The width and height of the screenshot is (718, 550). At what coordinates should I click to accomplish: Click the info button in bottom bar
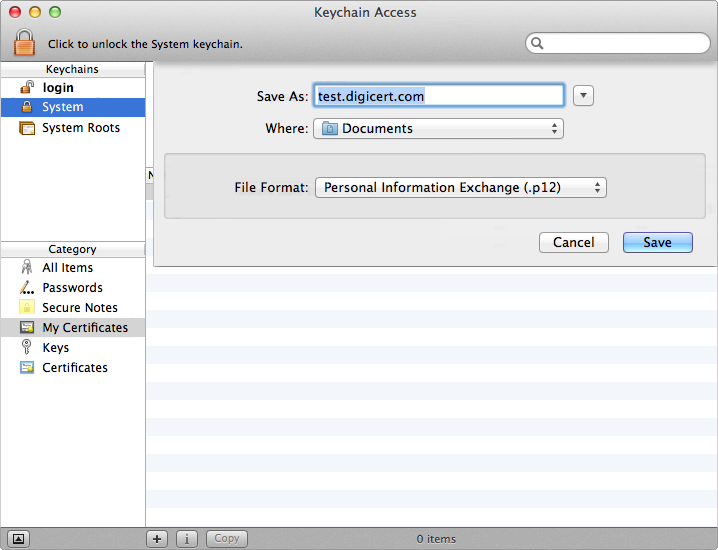coord(187,539)
